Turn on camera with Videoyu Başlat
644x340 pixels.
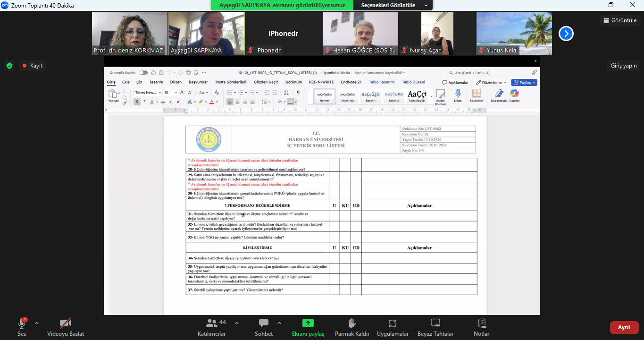coord(66,323)
